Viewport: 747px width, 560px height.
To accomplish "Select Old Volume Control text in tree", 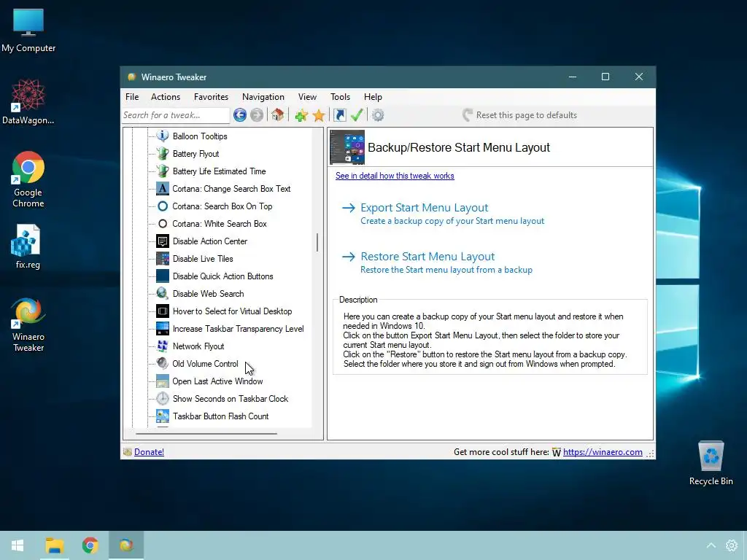I will click(205, 364).
